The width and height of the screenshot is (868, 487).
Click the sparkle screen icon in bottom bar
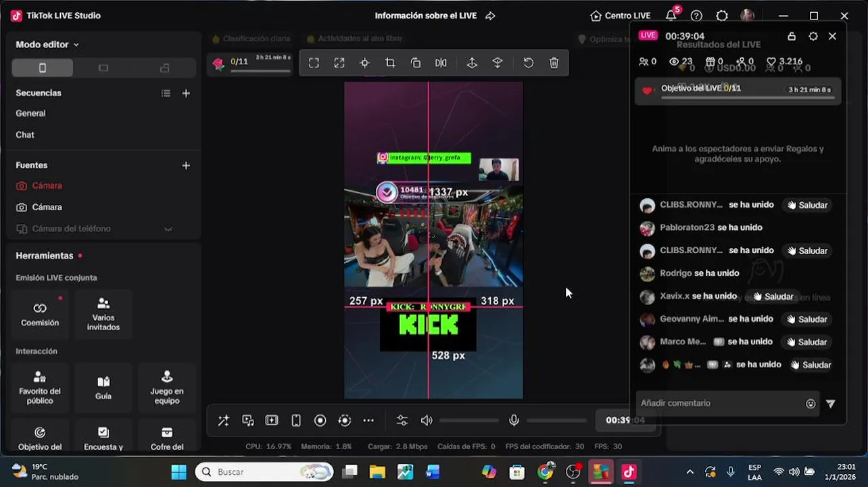point(272,421)
